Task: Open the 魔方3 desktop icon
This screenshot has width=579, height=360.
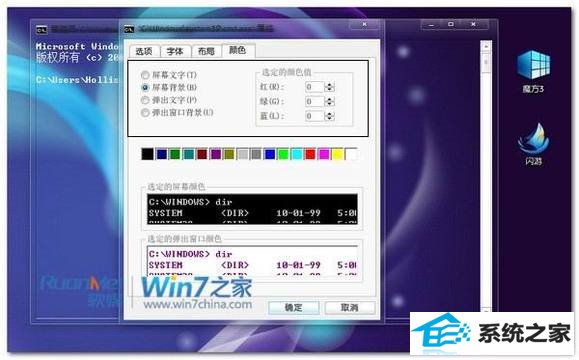Action: [x=533, y=72]
